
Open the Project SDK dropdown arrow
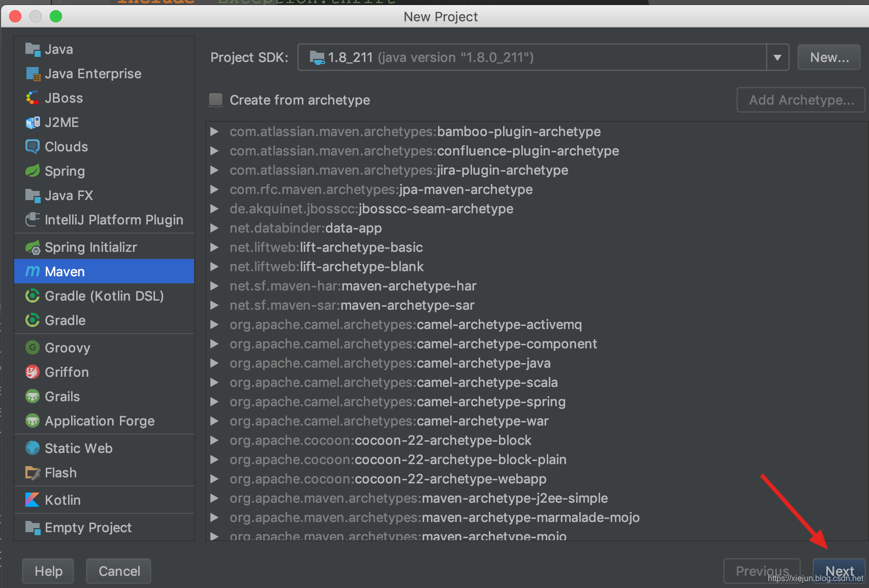[x=778, y=57]
